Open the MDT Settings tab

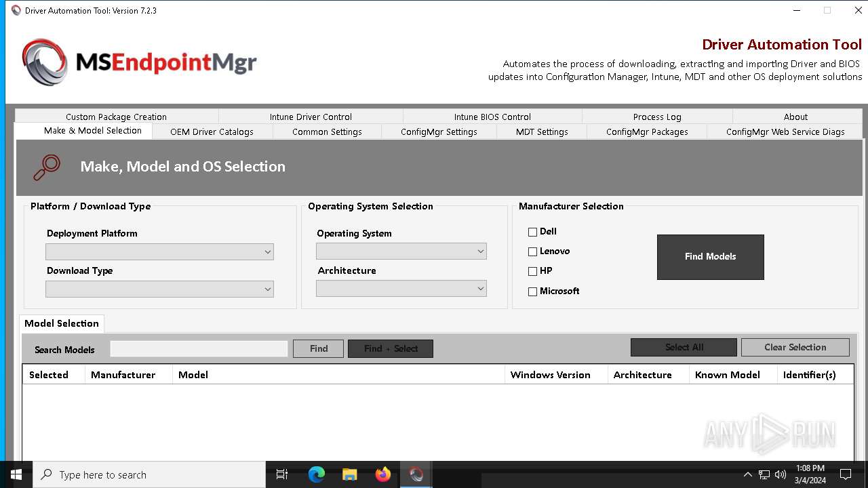point(542,131)
